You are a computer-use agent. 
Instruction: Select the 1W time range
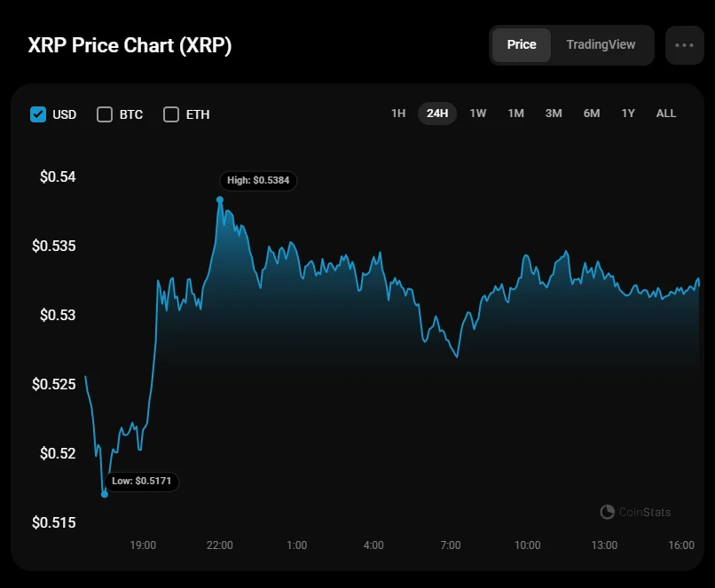478,114
